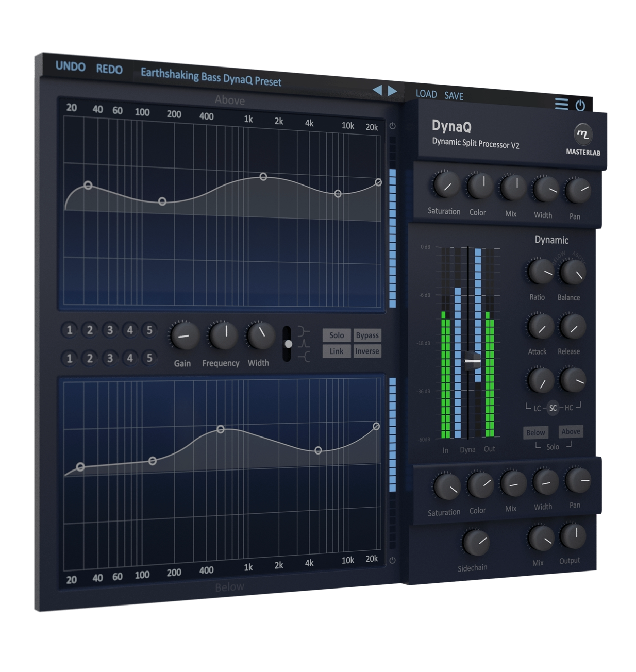The width and height of the screenshot is (636, 672).
Task: Click the lower Pan knob
Action: [x=577, y=480]
